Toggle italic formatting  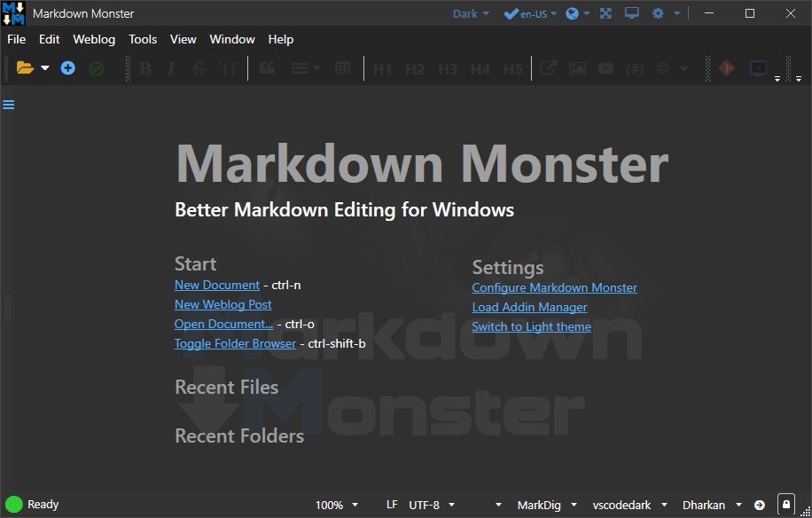pyautogui.click(x=170, y=67)
